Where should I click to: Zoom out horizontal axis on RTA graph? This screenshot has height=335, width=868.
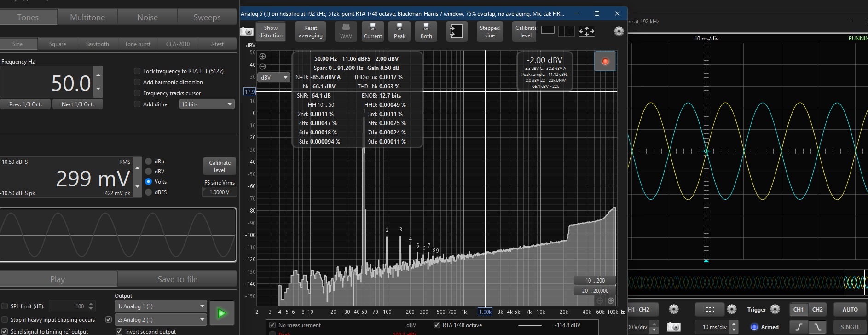tap(600, 300)
